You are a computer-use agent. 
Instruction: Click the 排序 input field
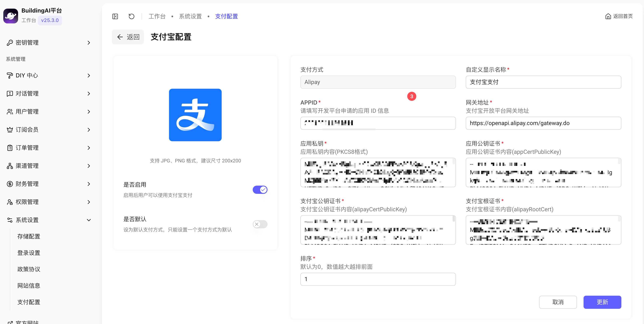click(378, 279)
